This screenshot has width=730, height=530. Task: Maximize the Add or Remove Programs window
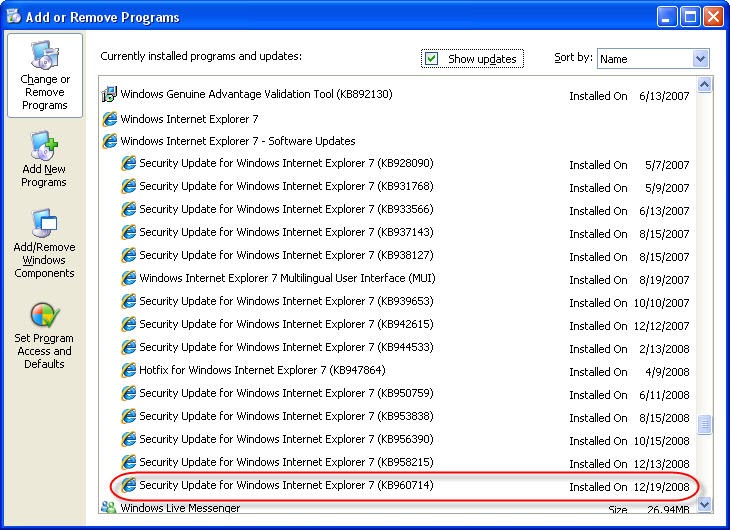point(690,17)
